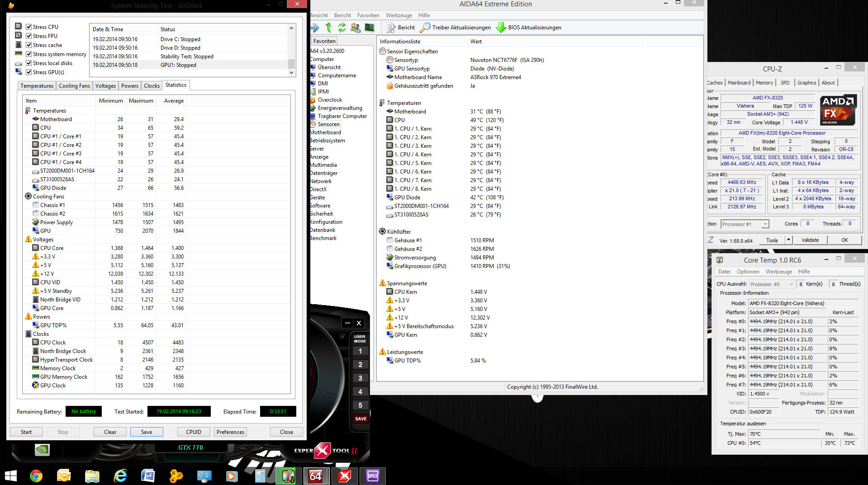Select Overclock in AIDA64 navigation tree
This screenshot has height=485, width=868.
coord(330,100)
